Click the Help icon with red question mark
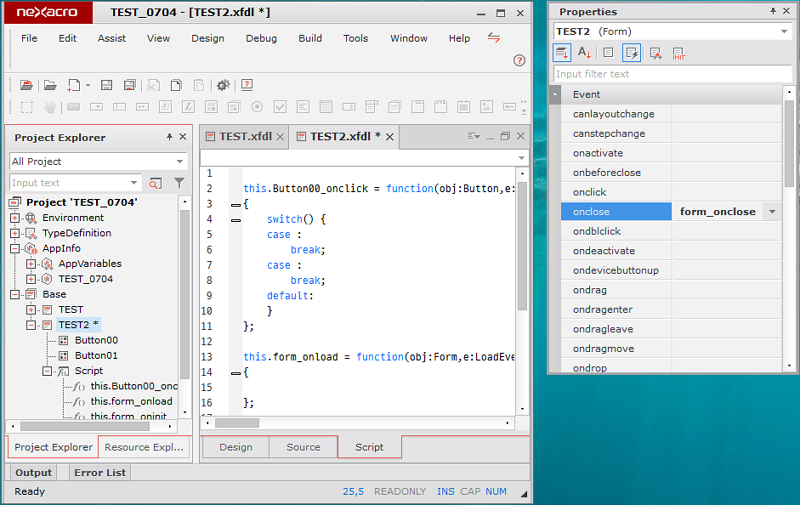 246,85
